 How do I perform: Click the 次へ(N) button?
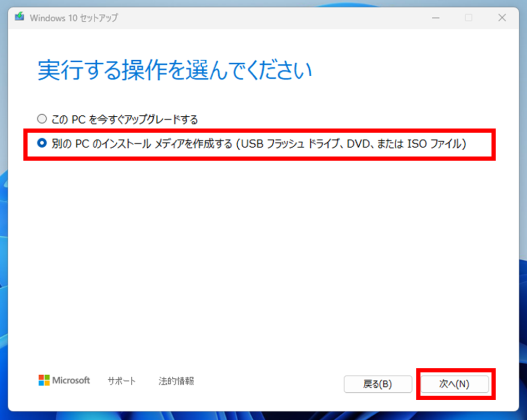coord(454,383)
